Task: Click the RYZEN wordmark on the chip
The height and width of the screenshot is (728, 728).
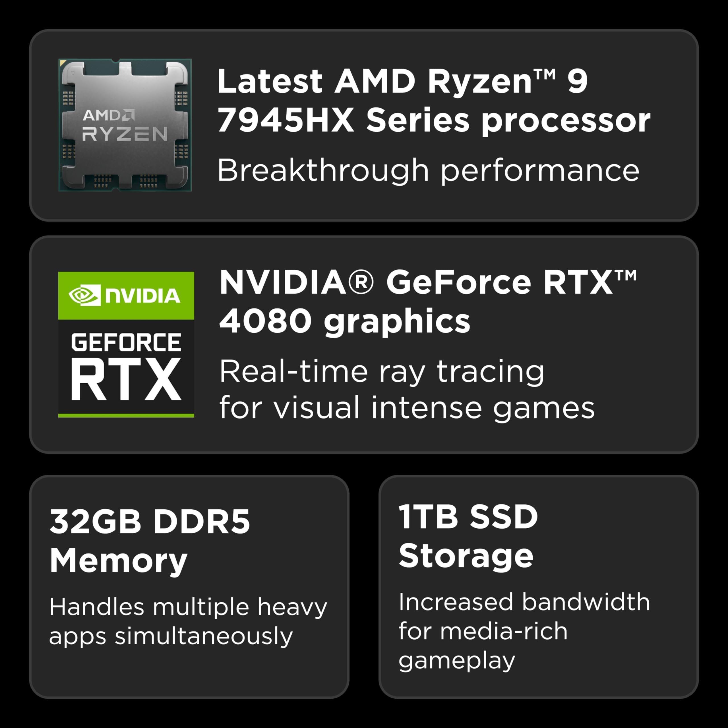Action: pyautogui.click(x=125, y=134)
